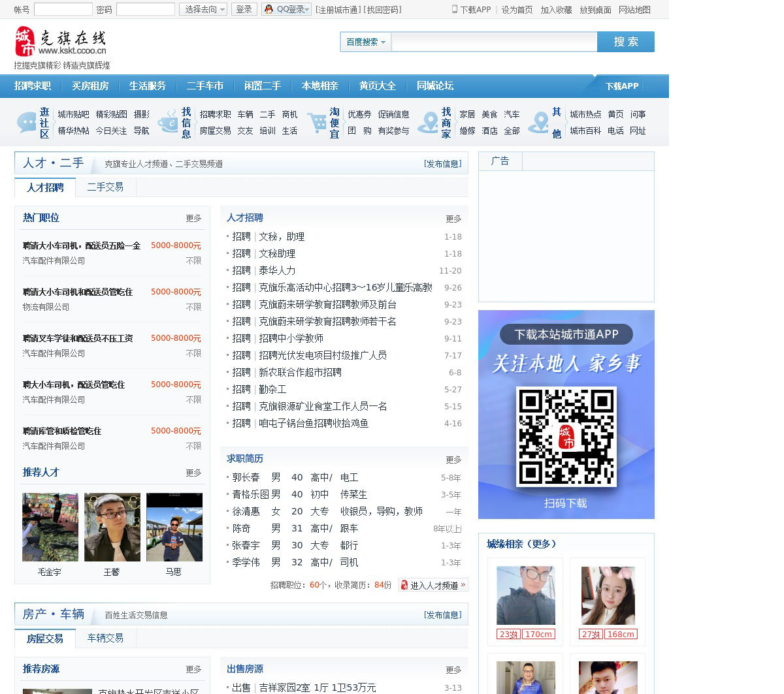Click the cup icon beside 找信息
The height and width of the screenshot is (694, 784).
[x=169, y=122]
